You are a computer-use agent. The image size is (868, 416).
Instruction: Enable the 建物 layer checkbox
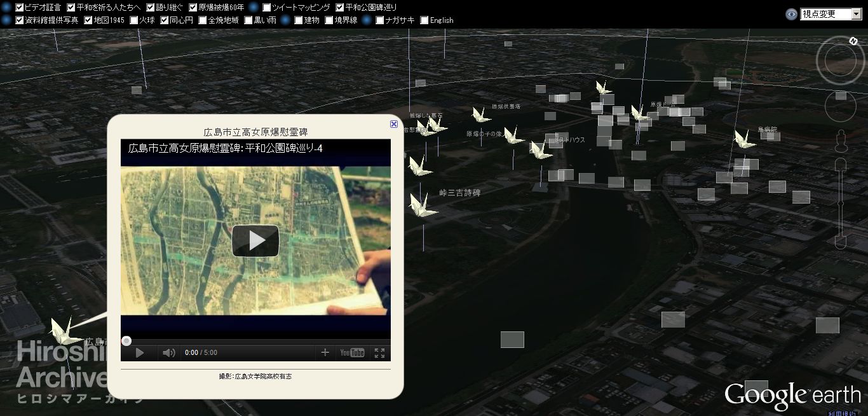pyautogui.click(x=299, y=20)
